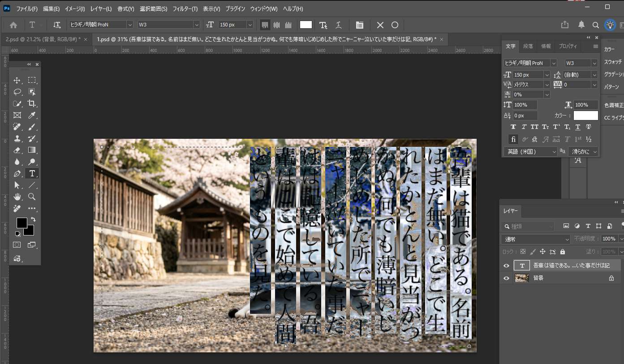Toggle superscript in the Character panel
624x364 pixels.
(556, 127)
